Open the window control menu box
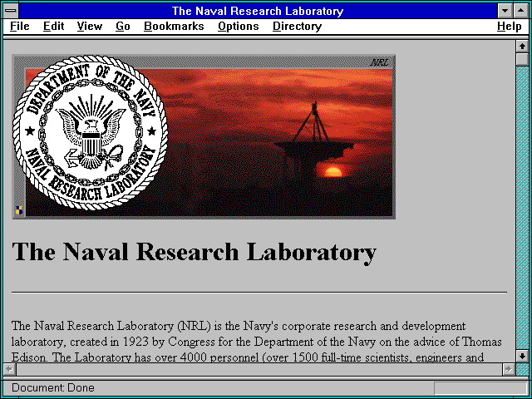The image size is (532, 399). point(11,11)
